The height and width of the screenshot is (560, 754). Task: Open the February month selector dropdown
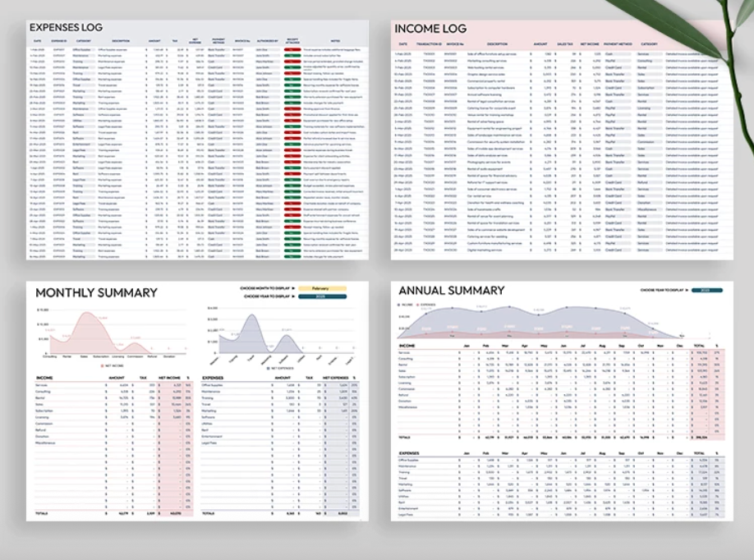click(322, 288)
